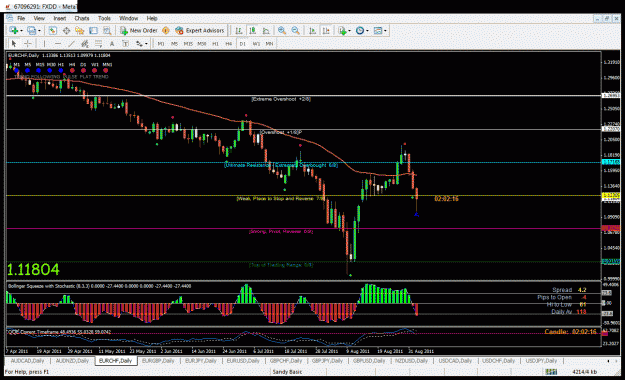Set timeframe to MN
This screenshot has height=380, width=625.
(269, 44)
